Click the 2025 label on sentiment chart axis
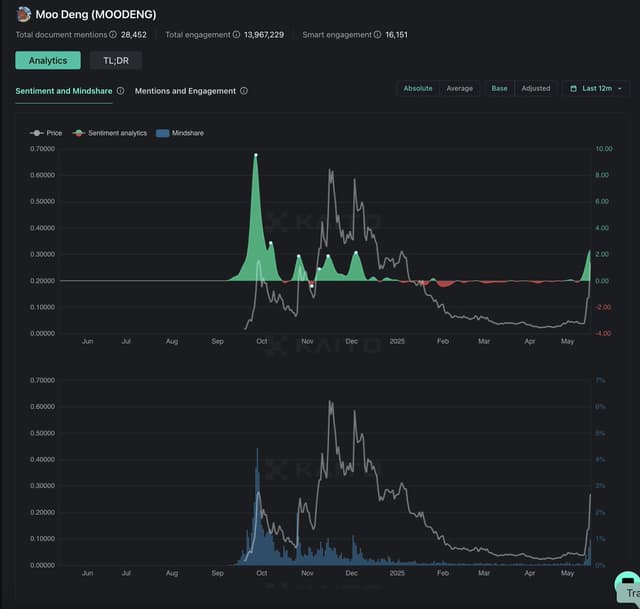Viewport: 640px width, 609px height. click(x=397, y=341)
